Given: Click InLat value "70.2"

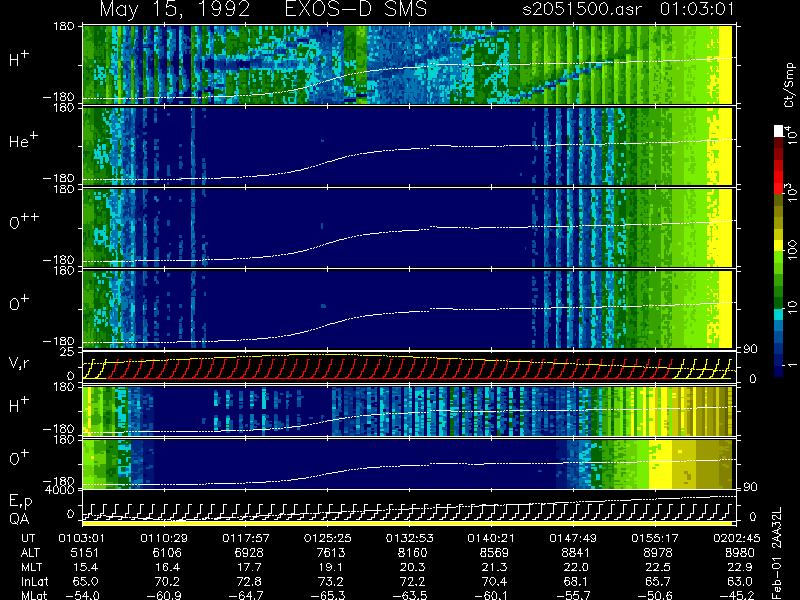Looking at the screenshot, I should pos(168,581).
